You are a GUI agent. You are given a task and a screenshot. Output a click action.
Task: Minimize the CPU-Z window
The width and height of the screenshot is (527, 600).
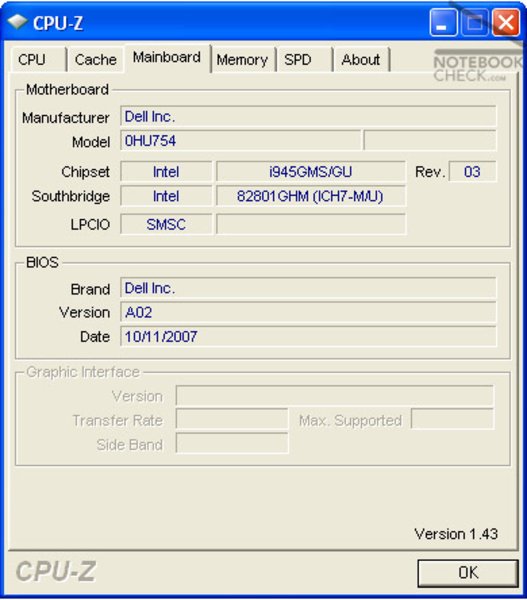pyautogui.click(x=443, y=23)
